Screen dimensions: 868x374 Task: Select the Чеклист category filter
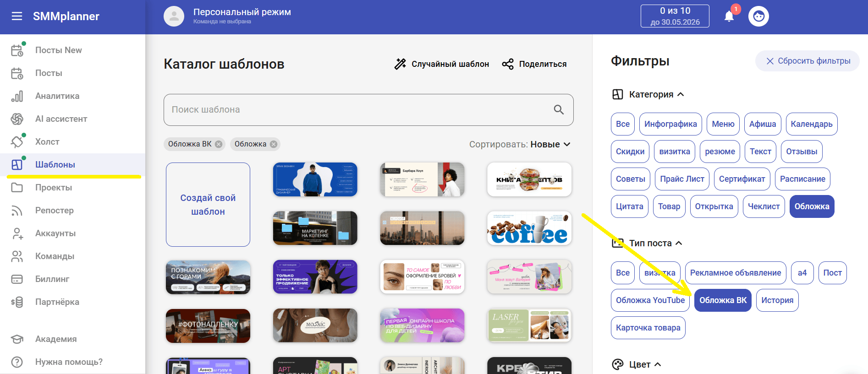(764, 206)
